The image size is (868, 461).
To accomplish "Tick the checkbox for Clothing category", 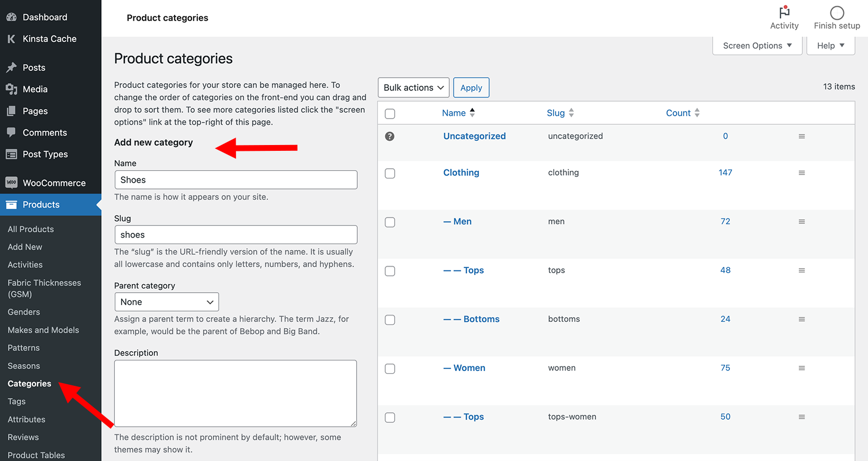I will point(390,174).
